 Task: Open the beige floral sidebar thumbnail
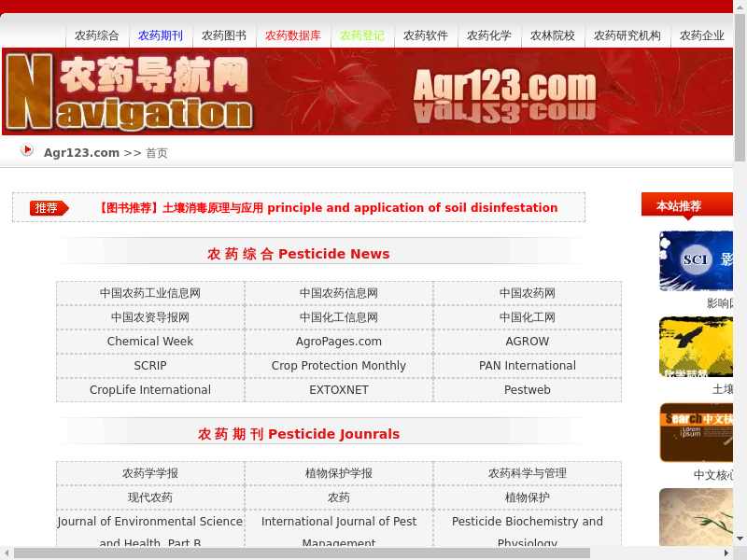tap(696, 517)
